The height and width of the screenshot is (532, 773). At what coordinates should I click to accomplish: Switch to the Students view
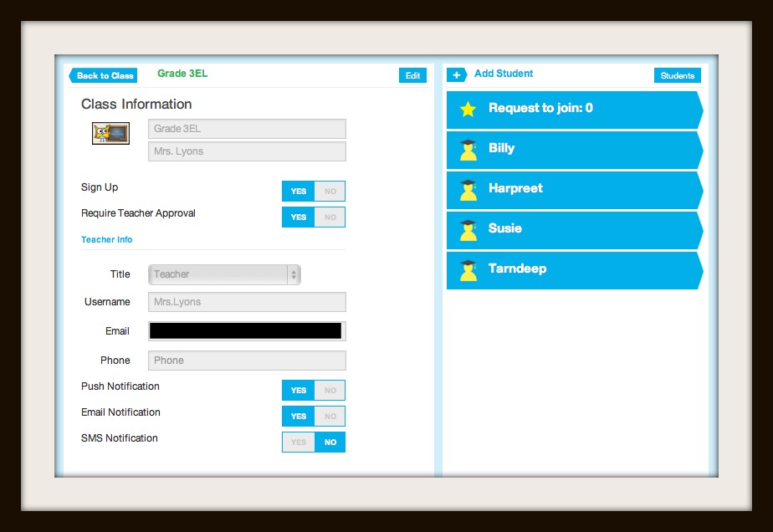677,75
